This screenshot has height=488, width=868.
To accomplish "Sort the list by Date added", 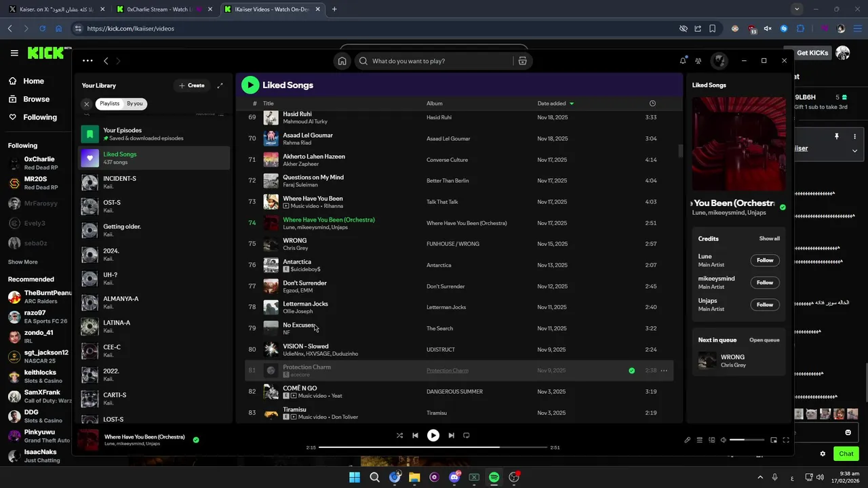I will pos(555,104).
